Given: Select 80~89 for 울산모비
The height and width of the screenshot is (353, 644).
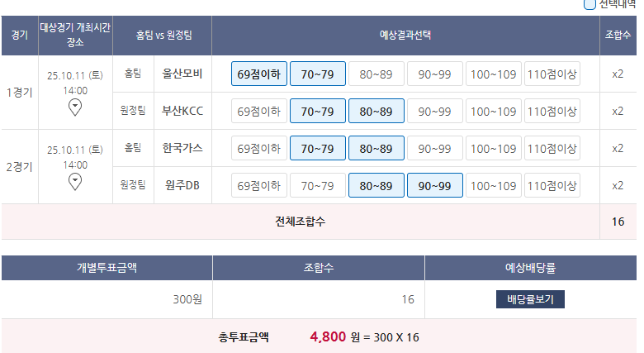Looking at the screenshot, I should click(376, 74).
